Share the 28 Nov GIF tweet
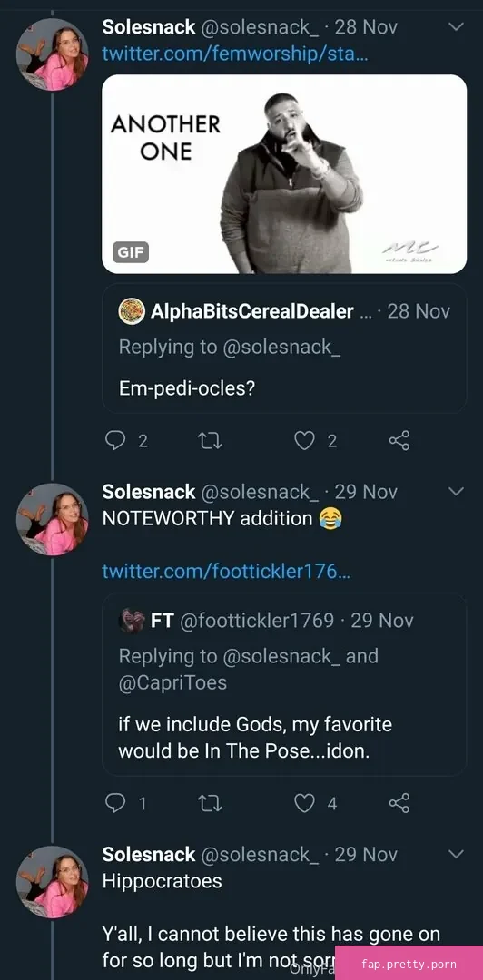The image size is (483, 980). pos(399,441)
